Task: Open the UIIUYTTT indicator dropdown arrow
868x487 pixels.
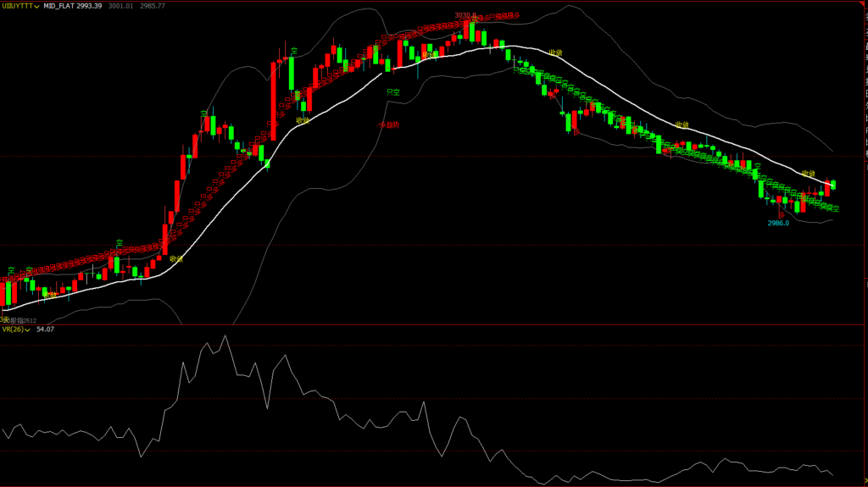Action: point(36,5)
